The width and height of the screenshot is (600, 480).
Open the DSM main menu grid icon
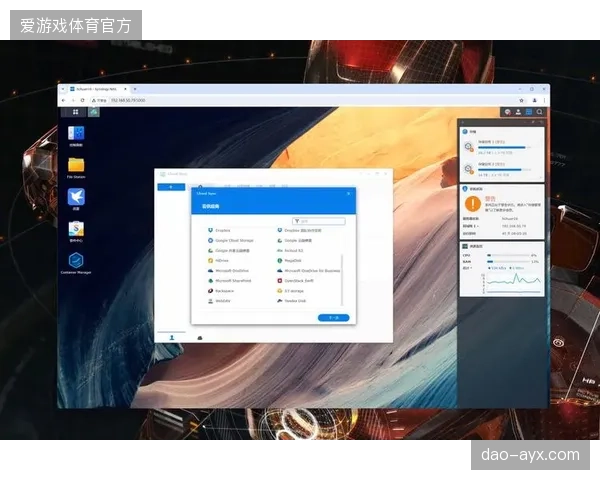pos(75,112)
